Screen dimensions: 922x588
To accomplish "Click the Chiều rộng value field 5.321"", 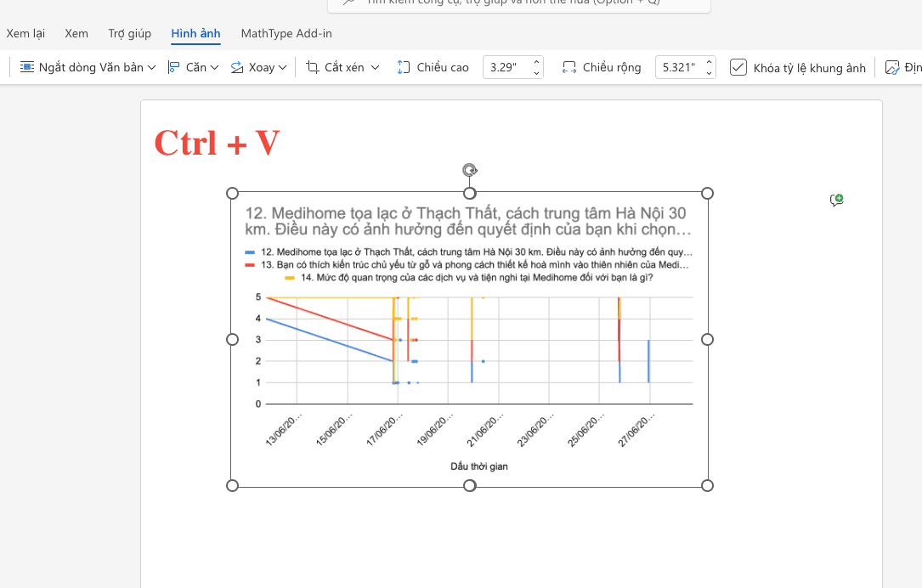I will pos(679,68).
